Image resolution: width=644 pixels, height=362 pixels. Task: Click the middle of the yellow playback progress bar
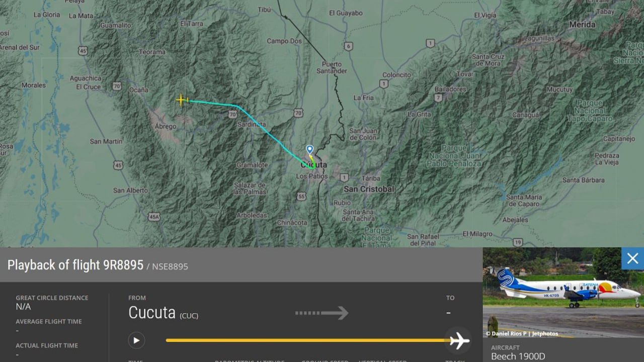308,340
